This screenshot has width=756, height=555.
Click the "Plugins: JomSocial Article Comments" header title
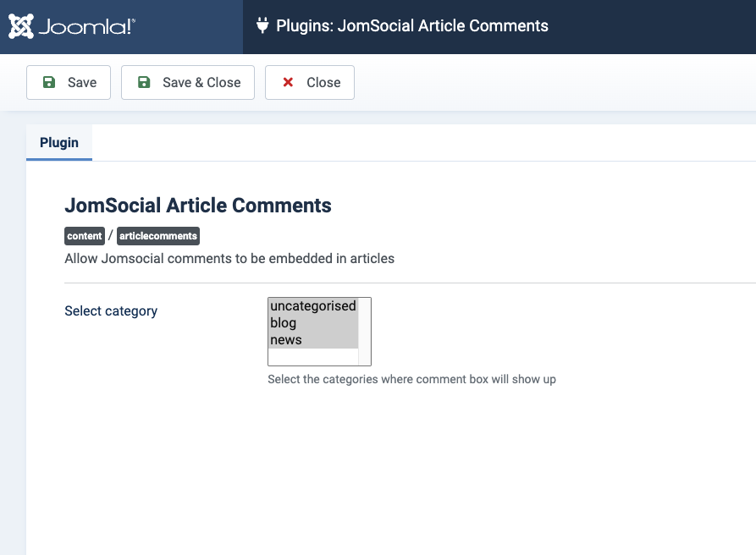coord(412,26)
